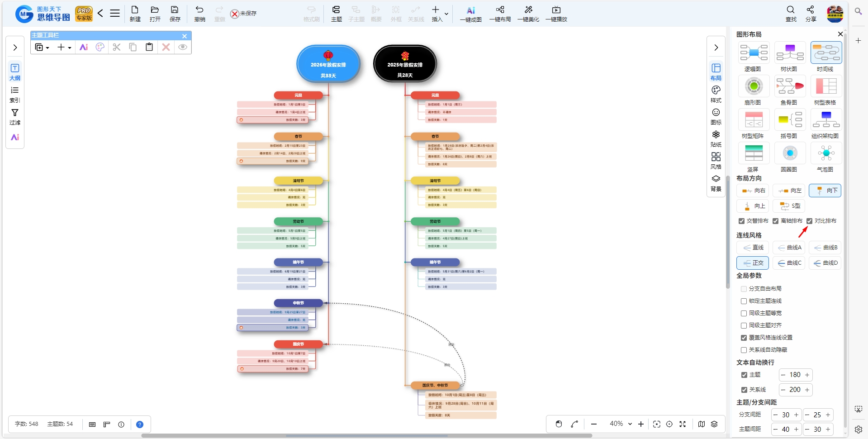868x439 pixels.
Task: Uncheck the 对比排布 checkbox
Action: coord(810,221)
